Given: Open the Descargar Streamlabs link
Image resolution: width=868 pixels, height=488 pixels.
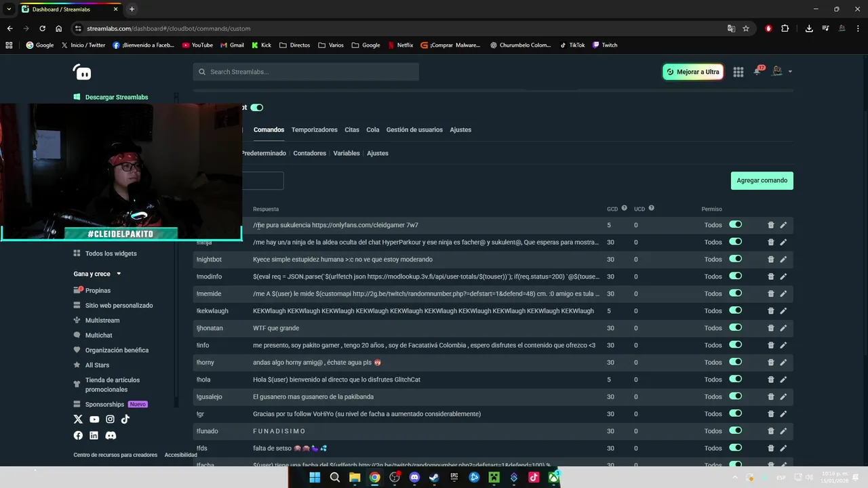Looking at the screenshot, I should [x=111, y=97].
